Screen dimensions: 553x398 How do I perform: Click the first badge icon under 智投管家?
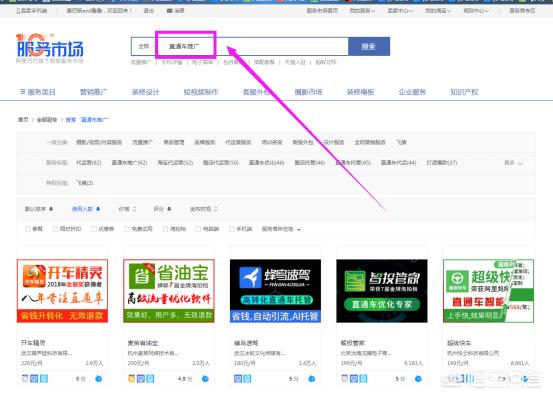click(x=345, y=379)
